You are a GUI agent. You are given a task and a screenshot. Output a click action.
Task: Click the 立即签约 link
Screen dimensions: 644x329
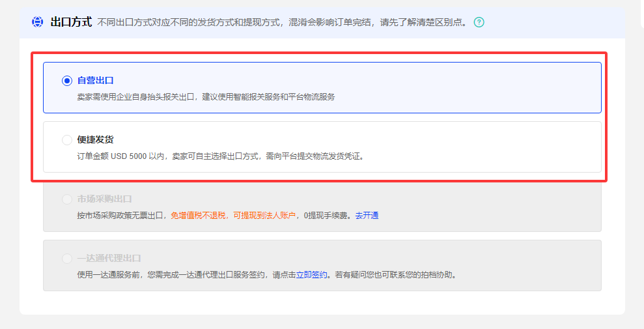pyautogui.click(x=312, y=274)
